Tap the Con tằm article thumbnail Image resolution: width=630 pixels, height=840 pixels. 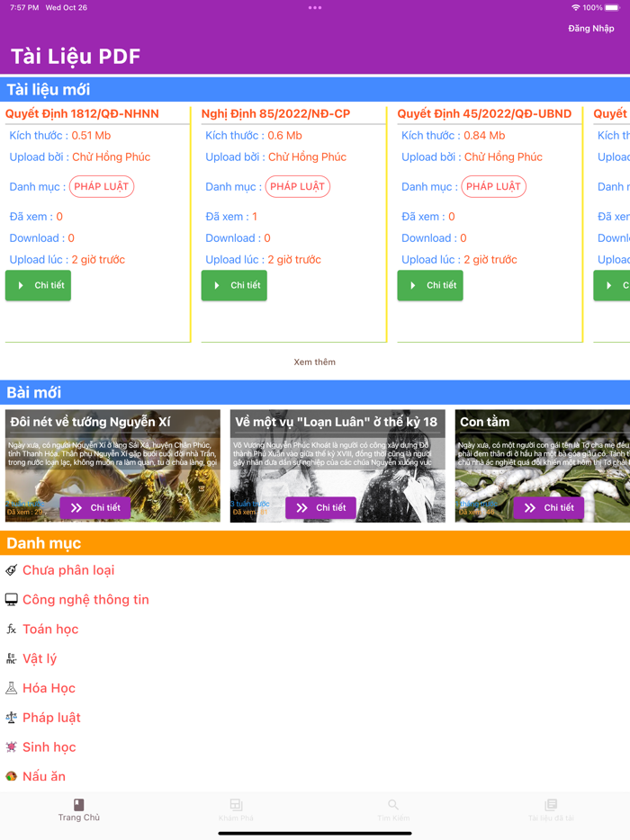tap(543, 466)
